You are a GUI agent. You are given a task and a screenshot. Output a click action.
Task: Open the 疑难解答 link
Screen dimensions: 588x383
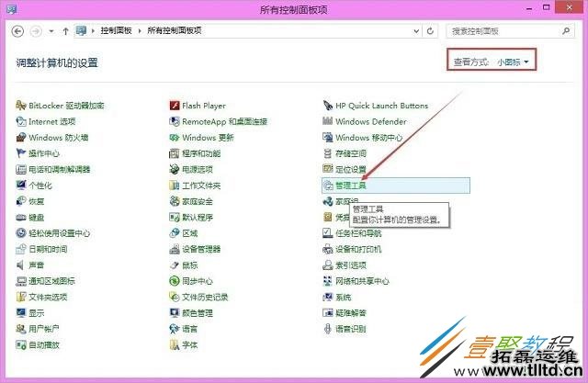click(351, 313)
